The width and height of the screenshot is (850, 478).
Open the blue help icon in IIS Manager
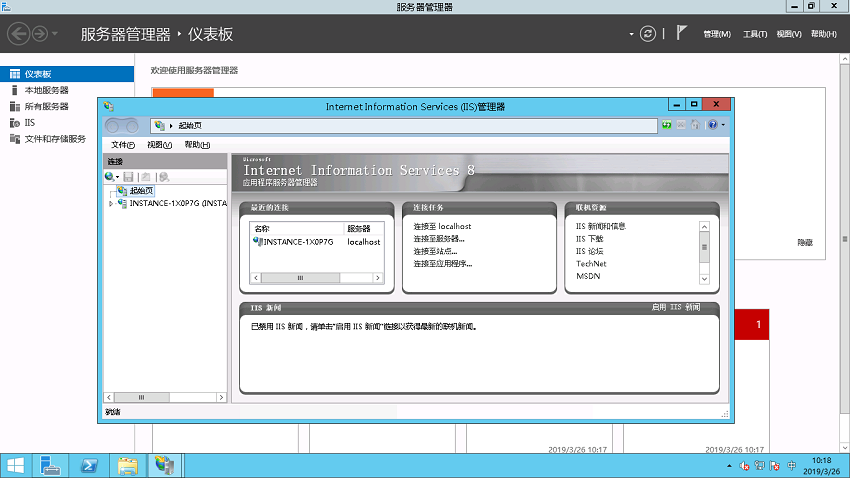click(x=713, y=125)
